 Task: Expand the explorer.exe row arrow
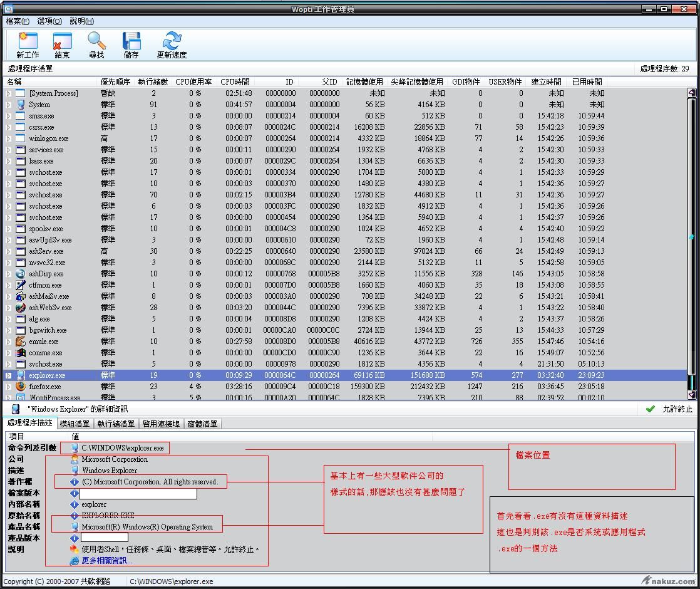(9, 375)
